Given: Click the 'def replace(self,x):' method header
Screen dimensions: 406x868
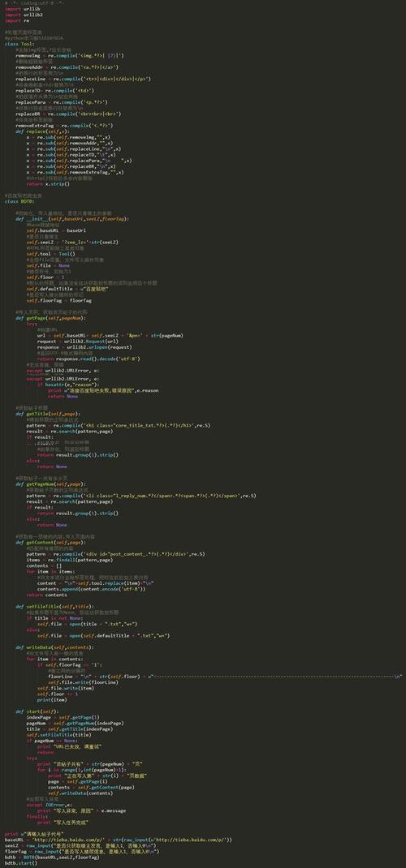Looking at the screenshot, I should click(x=39, y=131).
